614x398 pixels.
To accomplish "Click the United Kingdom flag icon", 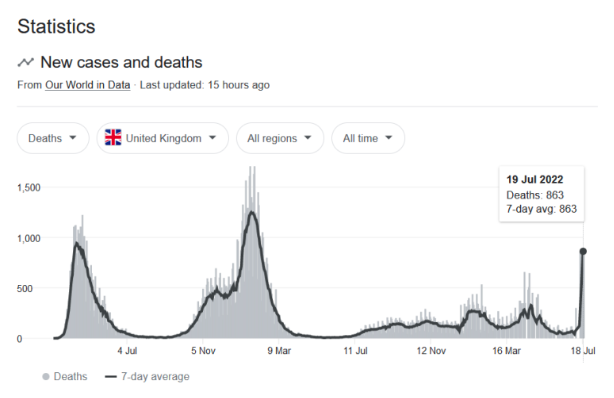I will coord(113,138).
